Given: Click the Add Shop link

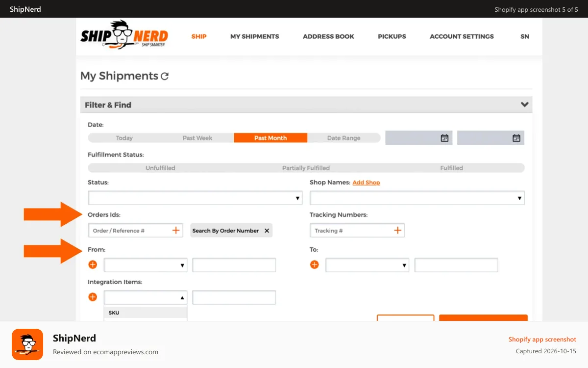Looking at the screenshot, I should 366,183.
